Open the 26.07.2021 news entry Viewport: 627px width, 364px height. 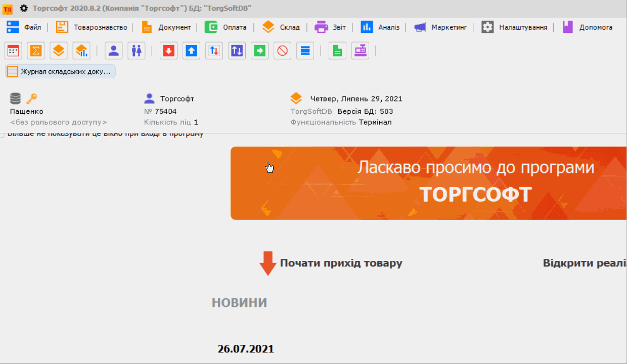(x=246, y=349)
